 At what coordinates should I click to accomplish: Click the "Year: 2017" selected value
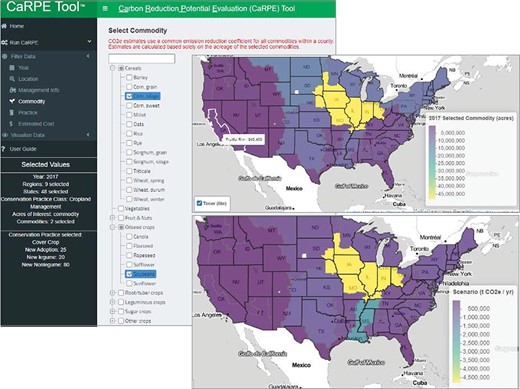point(45,177)
